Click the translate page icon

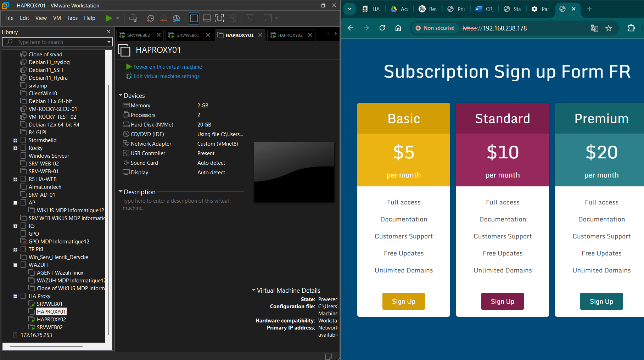594,28
